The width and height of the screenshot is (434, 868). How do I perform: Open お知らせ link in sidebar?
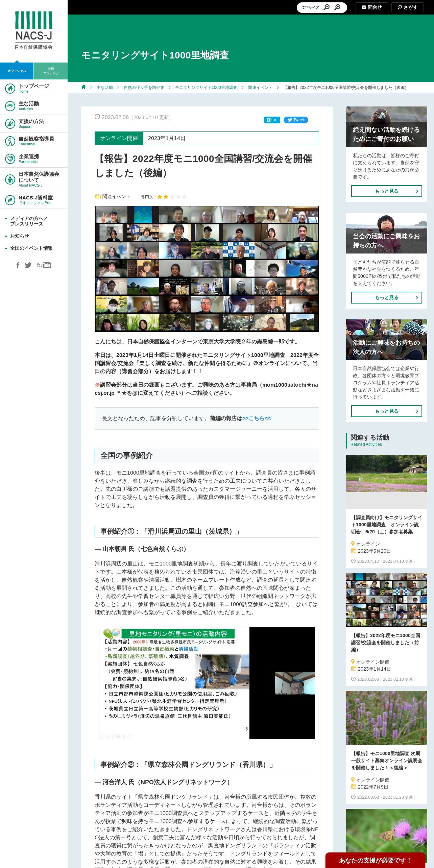point(20,236)
